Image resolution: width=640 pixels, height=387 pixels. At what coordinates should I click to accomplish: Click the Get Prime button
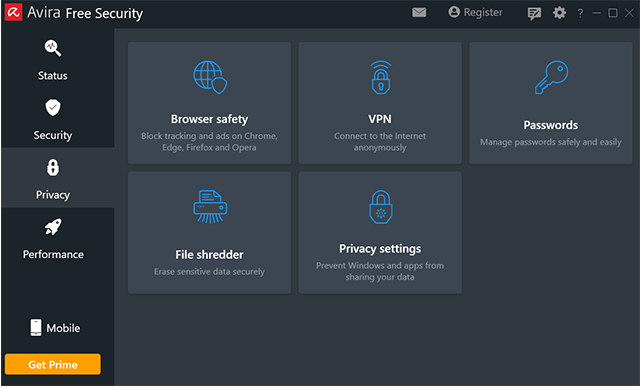[53, 364]
